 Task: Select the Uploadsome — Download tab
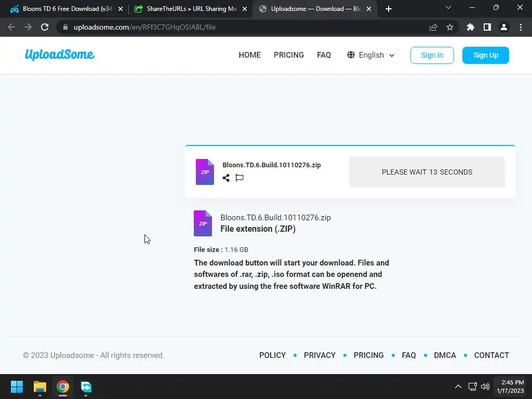(x=315, y=9)
